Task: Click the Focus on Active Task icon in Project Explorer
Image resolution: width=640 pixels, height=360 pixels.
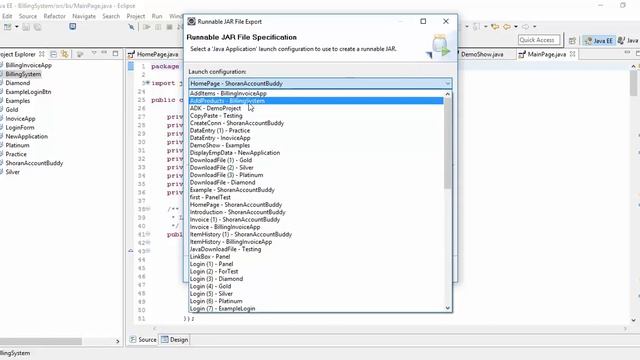Action: click(x=80, y=54)
